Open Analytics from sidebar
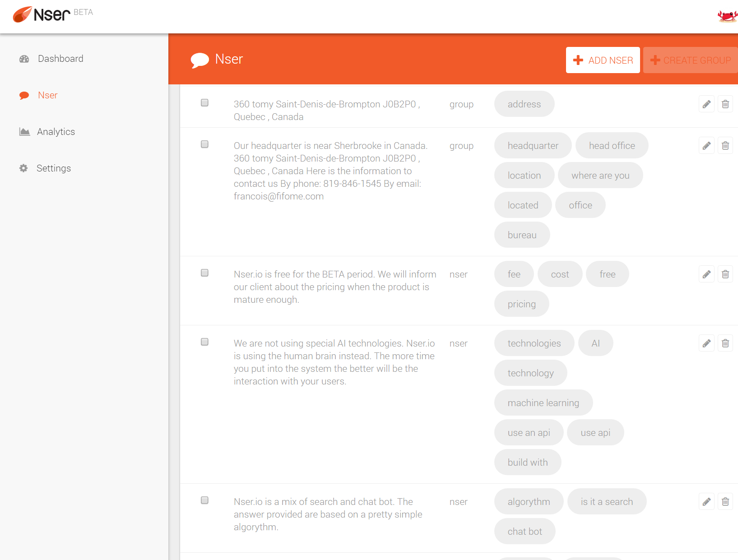738x560 pixels. click(56, 132)
